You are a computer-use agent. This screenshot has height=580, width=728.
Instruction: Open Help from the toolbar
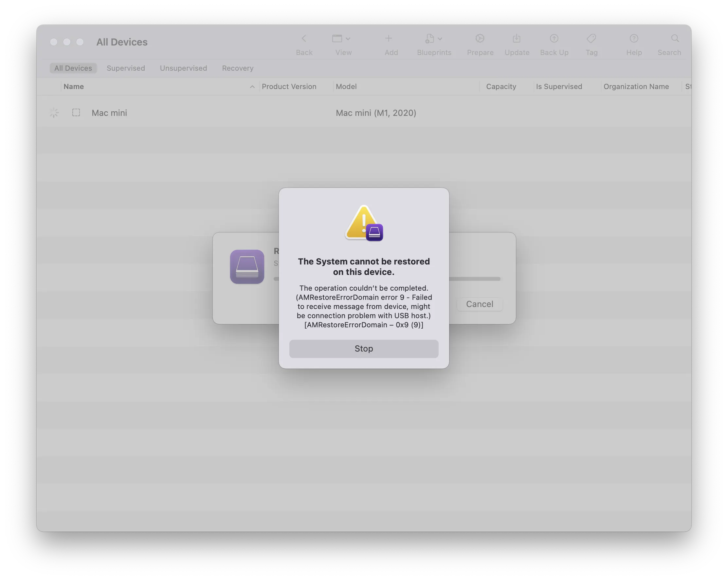(x=634, y=39)
